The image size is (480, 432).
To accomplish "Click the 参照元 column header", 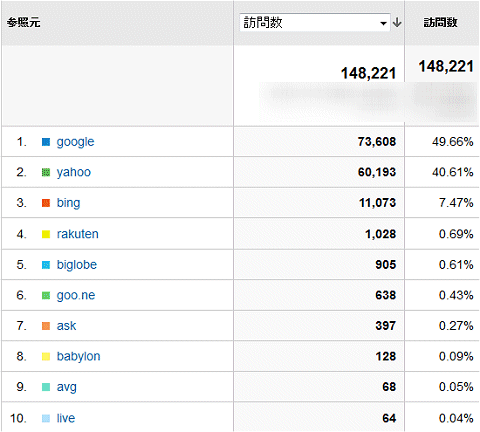I will [24, 23].
